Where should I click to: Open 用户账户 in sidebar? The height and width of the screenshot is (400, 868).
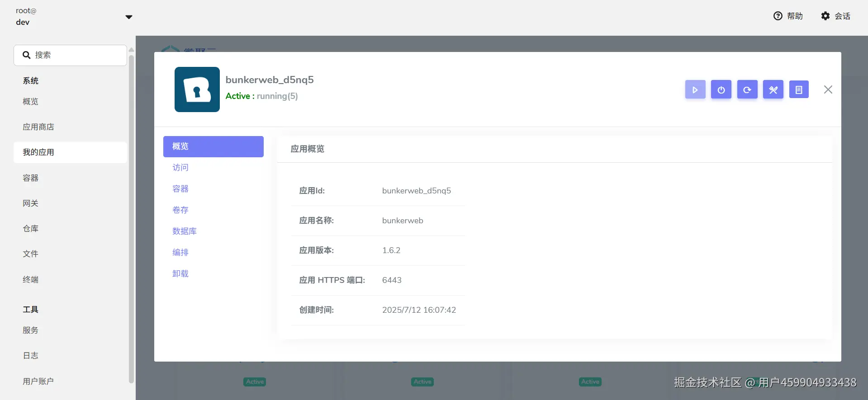point(71,381)
